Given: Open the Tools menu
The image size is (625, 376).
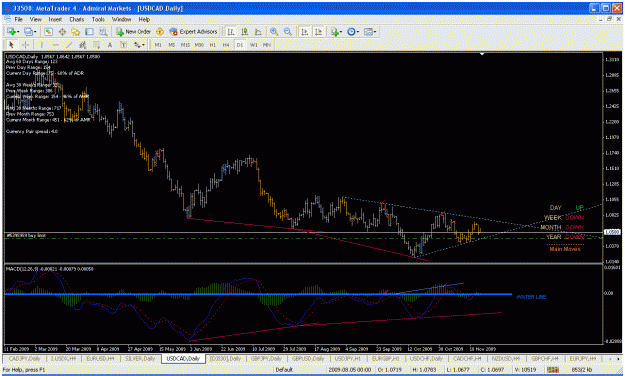Looking at the screenshot, I should [x=98, y=19].
